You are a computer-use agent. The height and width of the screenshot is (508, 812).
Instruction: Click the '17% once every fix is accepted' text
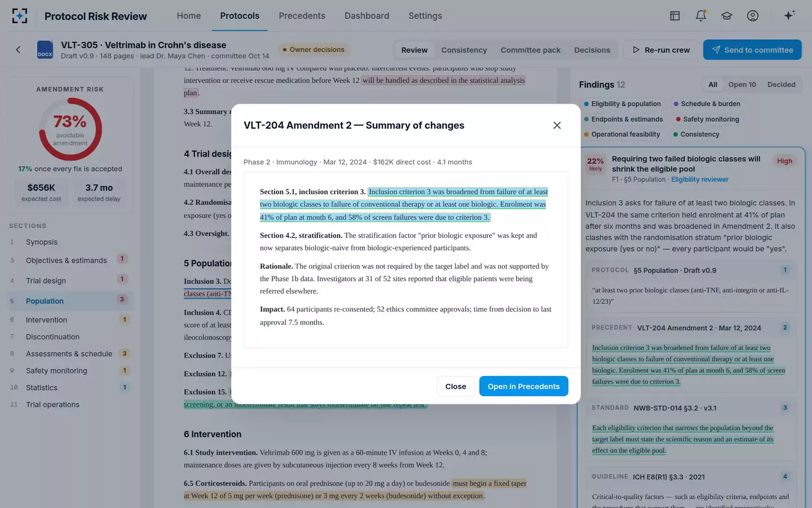70,169
